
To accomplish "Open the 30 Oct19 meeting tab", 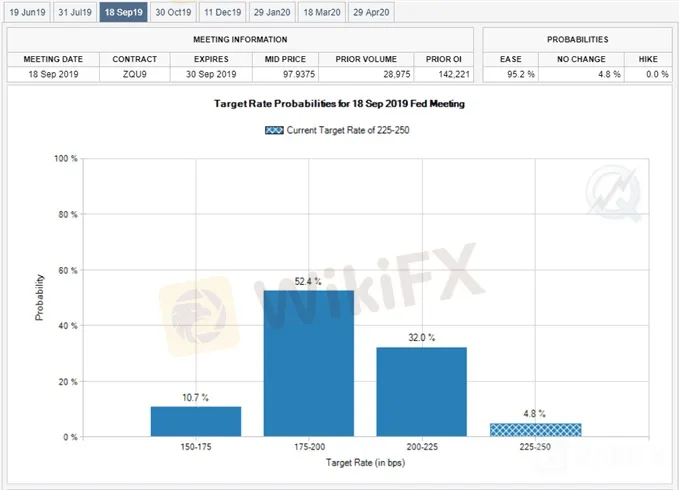I will coord(173,12).
